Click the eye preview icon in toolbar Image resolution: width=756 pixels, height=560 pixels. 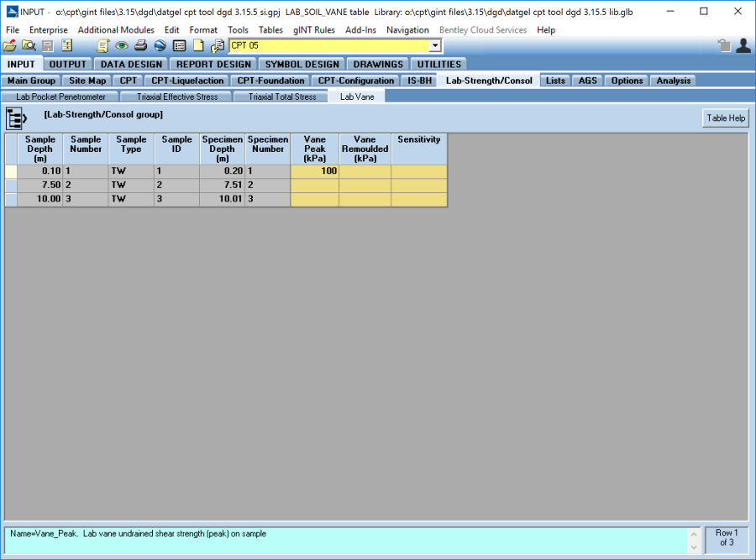click(x=122, y=45)
